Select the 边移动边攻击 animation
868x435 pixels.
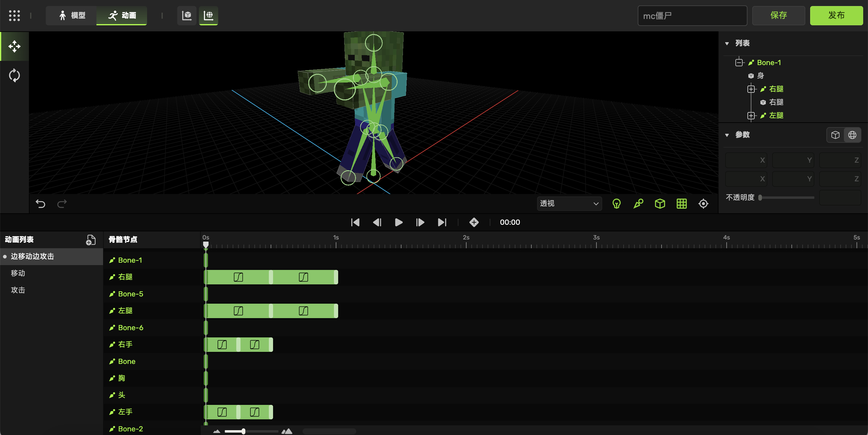52,257
